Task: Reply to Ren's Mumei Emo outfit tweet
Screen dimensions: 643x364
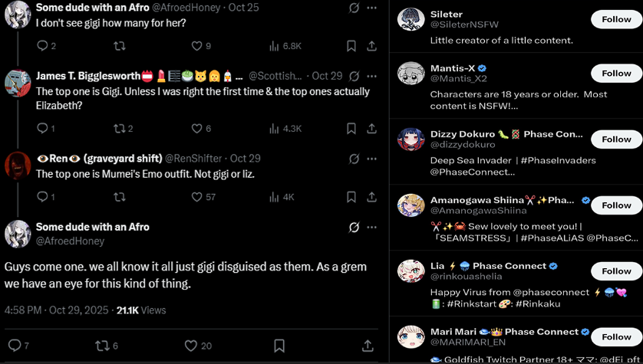Action: click(42, 197)
